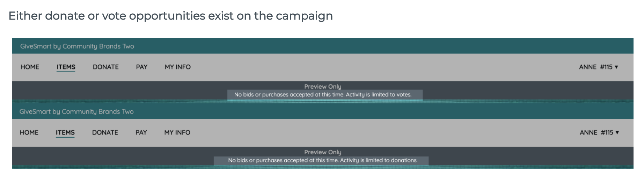The height and width of the screenshot is (176, 644).
Task: Click the dropdown arrow beside lower ANNE #115
Action: point(617,133)
